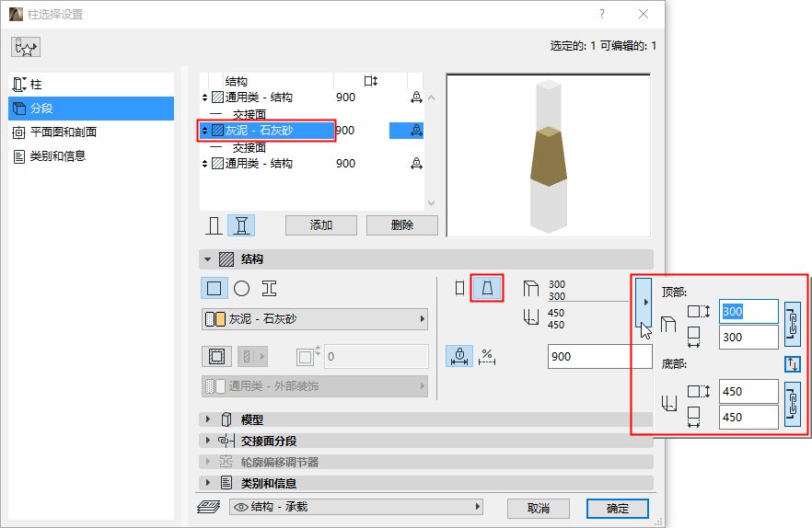Screen dimensions: 812x528
Task: Click the veneer thickness icon
Action: click(308, 356)
